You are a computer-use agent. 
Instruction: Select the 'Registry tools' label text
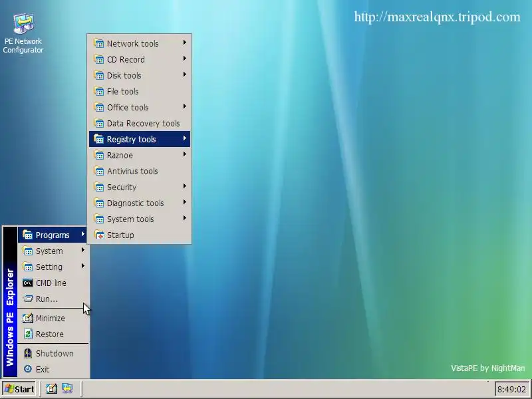[131, 139]
